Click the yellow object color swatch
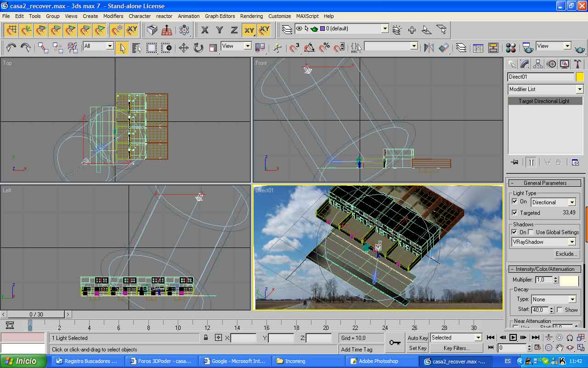 click(x=580, y=77)
